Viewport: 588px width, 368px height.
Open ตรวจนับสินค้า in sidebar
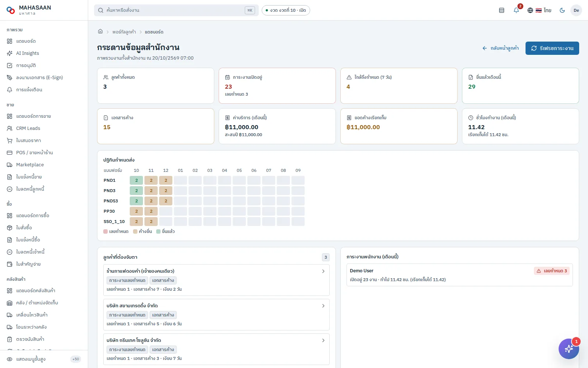pos(44,339)
